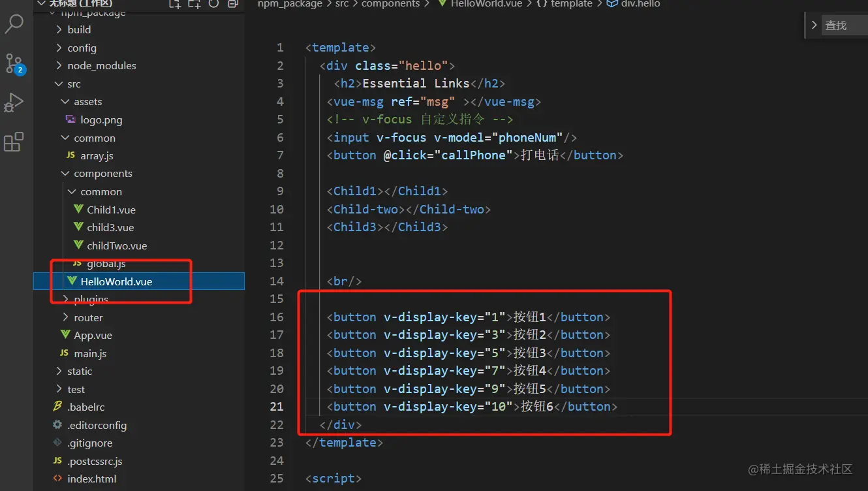
Task: Click the git icon beside .gitignore
Action: coord(57,443)
